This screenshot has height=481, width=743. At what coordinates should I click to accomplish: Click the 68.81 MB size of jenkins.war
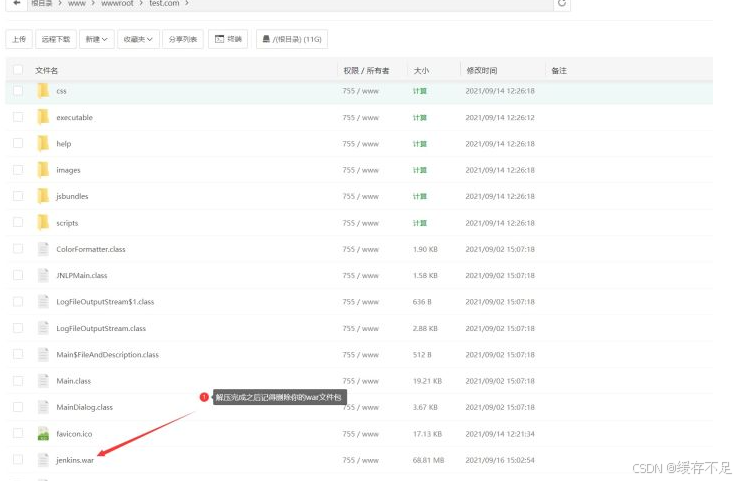[428, 460]
